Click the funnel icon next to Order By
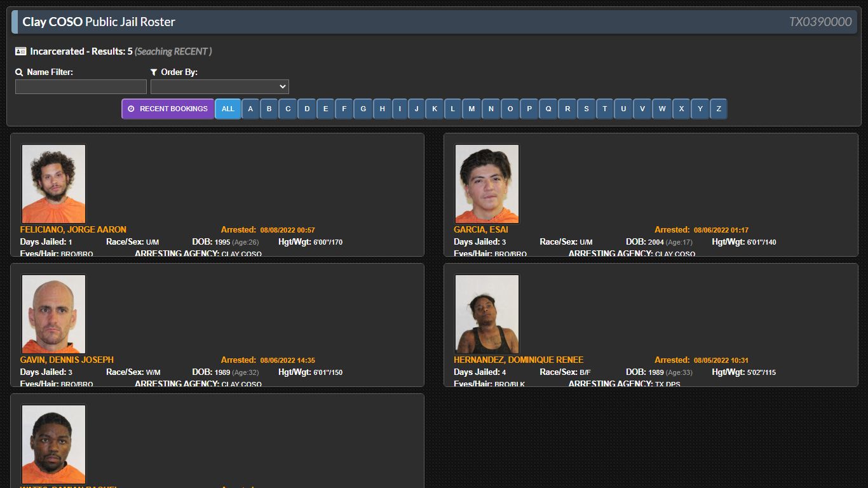This screenshot has width=868, height=488. [154, 72]
